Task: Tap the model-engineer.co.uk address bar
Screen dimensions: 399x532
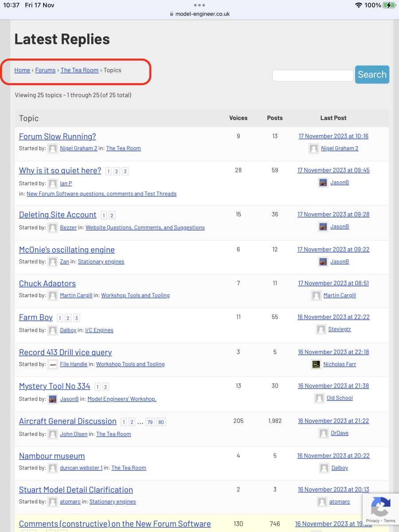Action: (199, 14)
